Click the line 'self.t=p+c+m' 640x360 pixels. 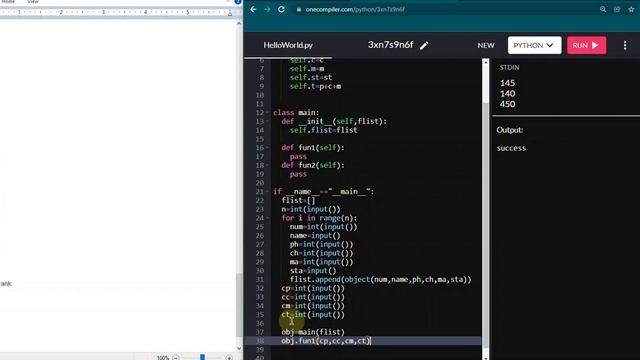[x=315, y=86]
